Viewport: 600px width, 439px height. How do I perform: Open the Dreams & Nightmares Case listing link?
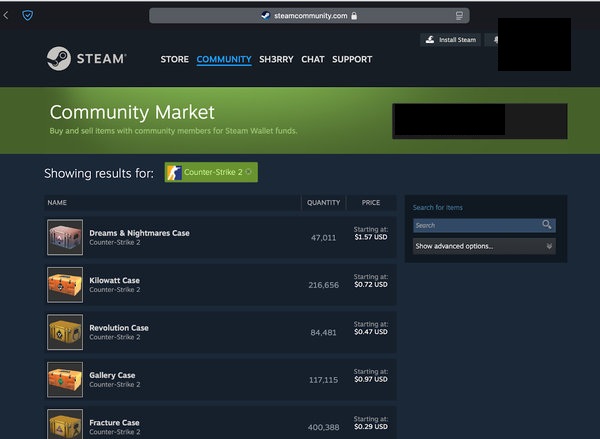(139, 233)
